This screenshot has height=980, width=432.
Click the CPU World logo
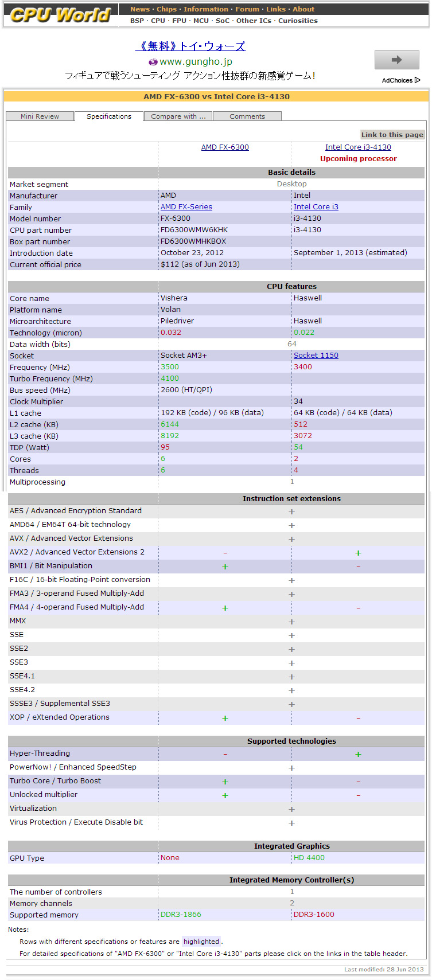click(x=60, y=14)
